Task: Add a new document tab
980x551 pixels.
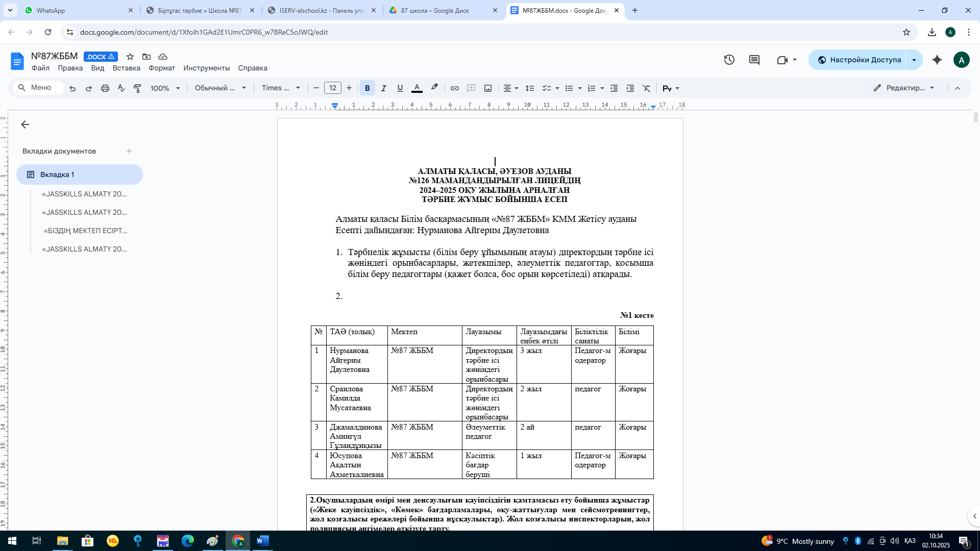Action: [129, 151]
